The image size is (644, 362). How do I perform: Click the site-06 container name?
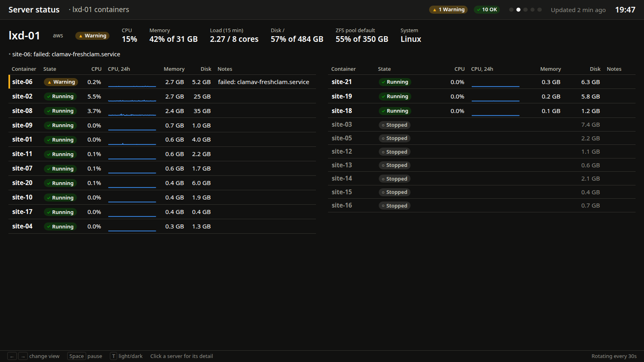pyautogui.click(x=22, y=82)
